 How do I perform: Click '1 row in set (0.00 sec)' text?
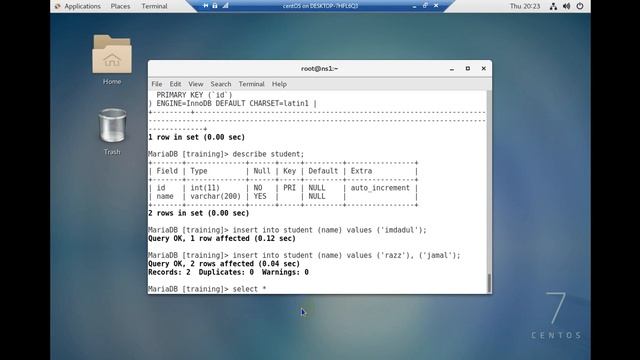click(x=196, y=137)
